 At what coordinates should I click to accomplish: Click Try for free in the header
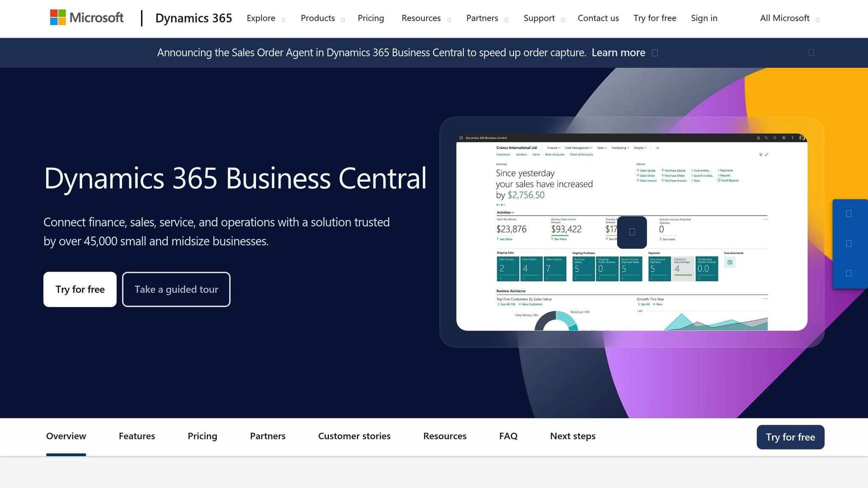coord(655,18)
